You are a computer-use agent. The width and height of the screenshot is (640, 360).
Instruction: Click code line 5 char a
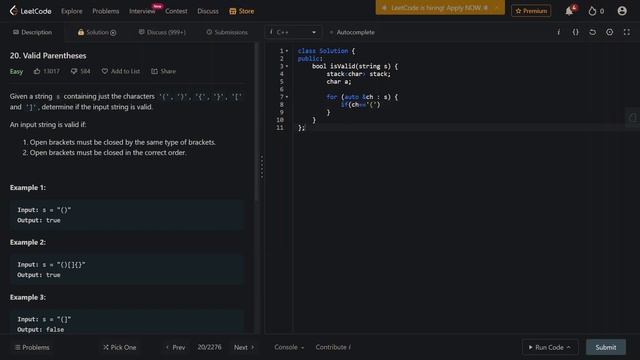(338, 82)
